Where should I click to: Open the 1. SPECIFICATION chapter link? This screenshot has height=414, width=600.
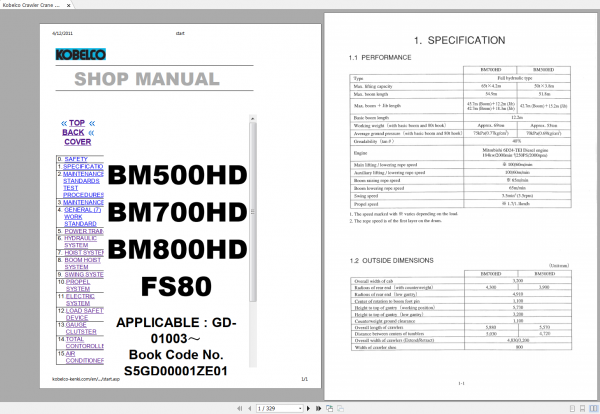83,166
